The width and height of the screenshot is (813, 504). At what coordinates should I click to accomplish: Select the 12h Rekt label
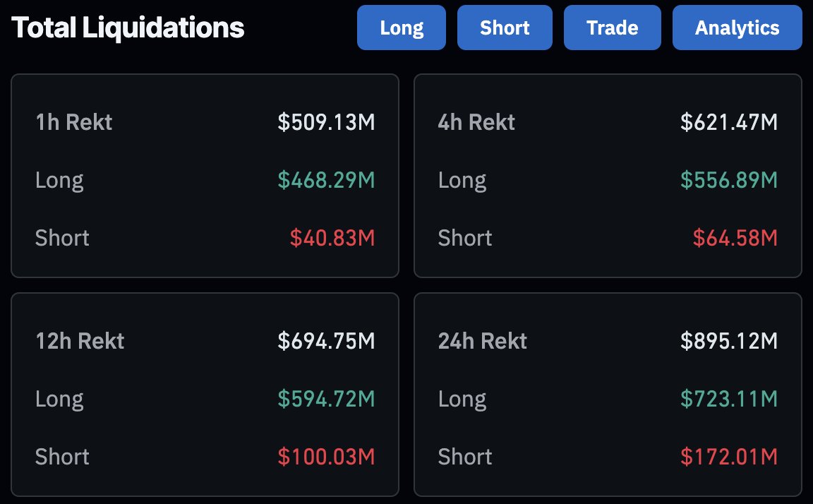[x=80, y=341]
